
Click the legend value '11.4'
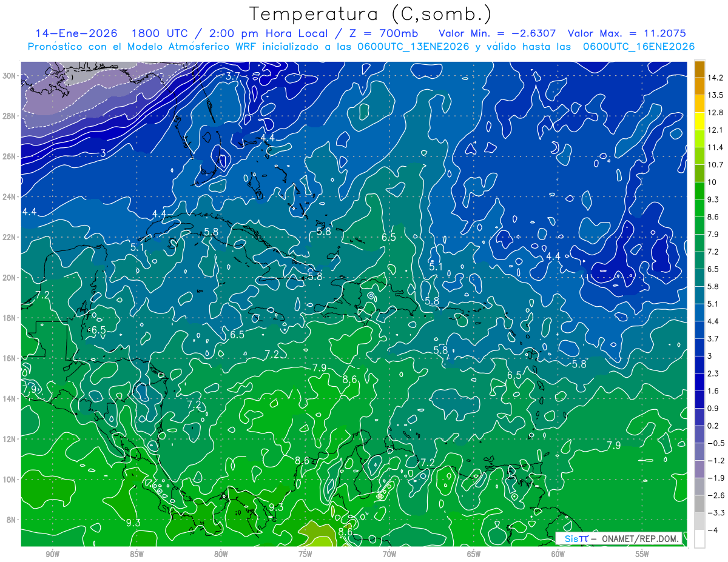click(x=715, y=147)
